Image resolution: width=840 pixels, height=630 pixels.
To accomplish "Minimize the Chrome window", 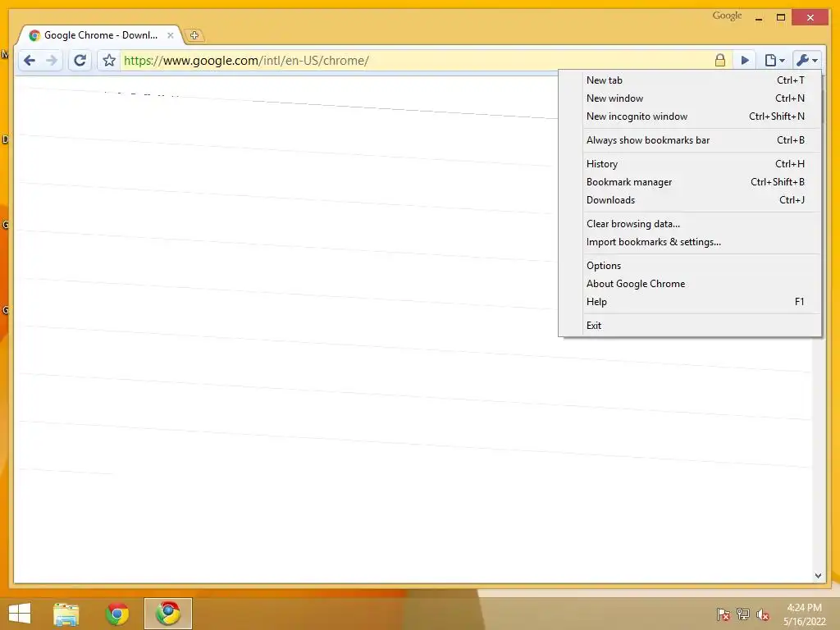I will tap(759, 18).
